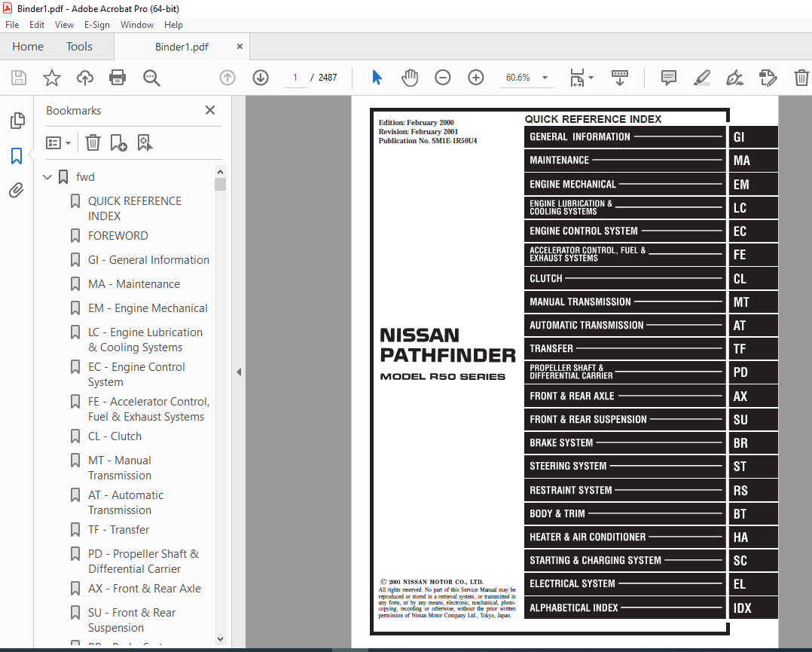Print the document using printer icon
The height and width of the screenshot is (652, 812).
tap(118, 78)
